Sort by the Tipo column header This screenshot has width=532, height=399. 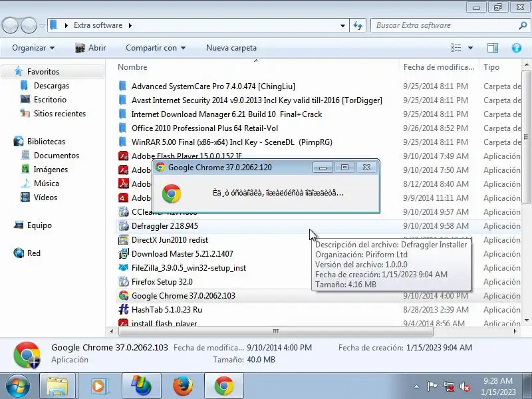(491, 67)
